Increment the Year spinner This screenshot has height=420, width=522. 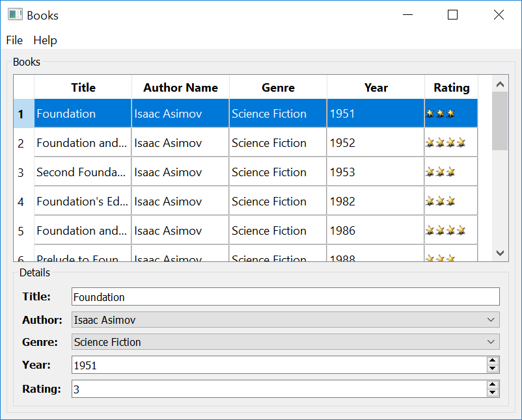coord(493,361)
